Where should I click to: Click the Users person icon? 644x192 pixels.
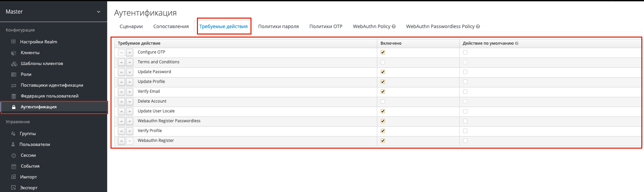coord(13,144)
